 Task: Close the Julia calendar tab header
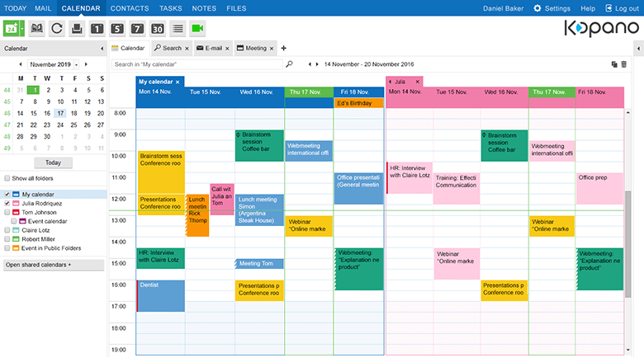point(417,82)
